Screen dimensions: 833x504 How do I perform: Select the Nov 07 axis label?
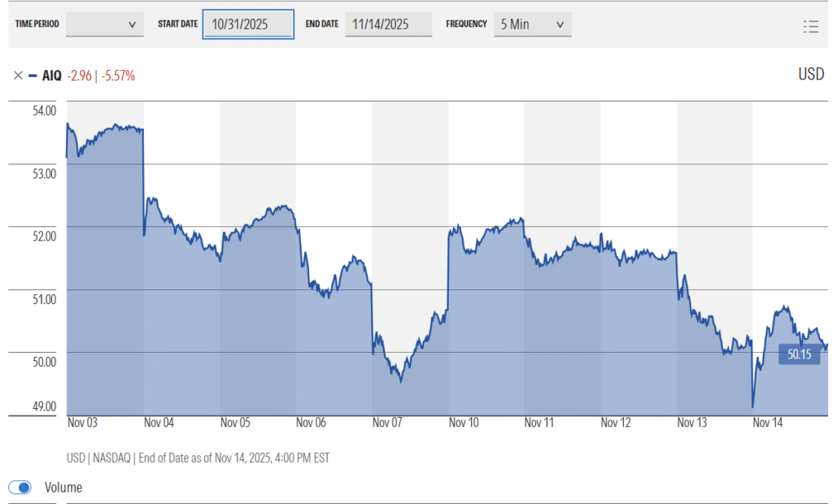tap(387, 423)
